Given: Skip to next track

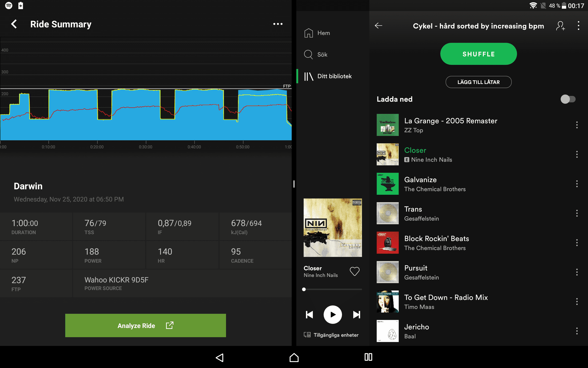Looking at the screenshot, I should coord(357,315).
